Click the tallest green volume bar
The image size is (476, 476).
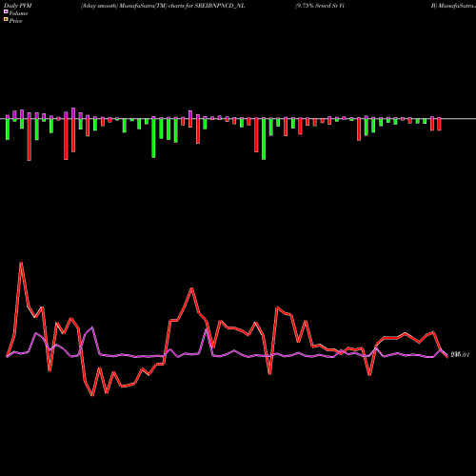pos(264,139)
